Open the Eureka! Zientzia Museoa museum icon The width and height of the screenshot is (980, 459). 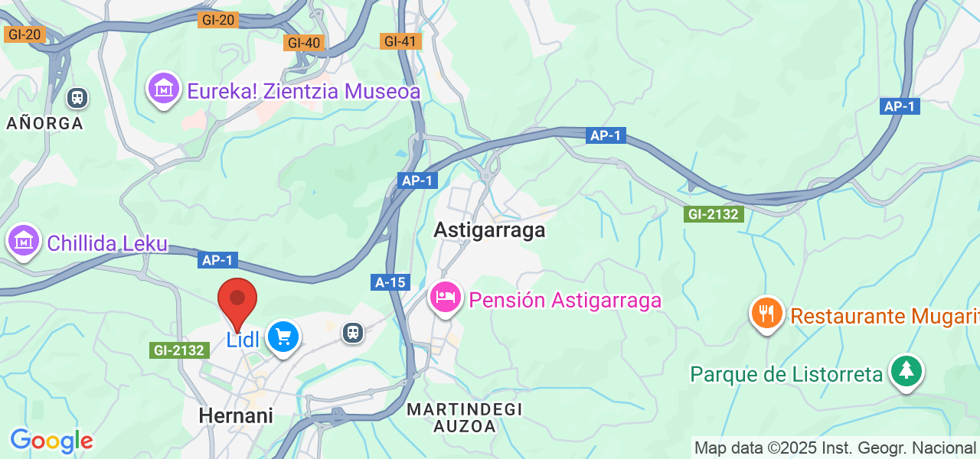163,90
